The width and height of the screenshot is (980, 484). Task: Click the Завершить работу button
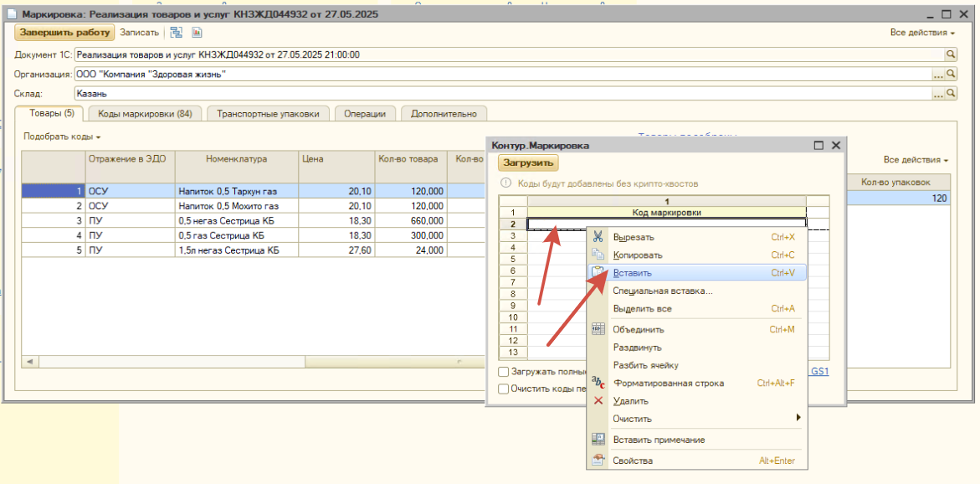click(65, 33)
